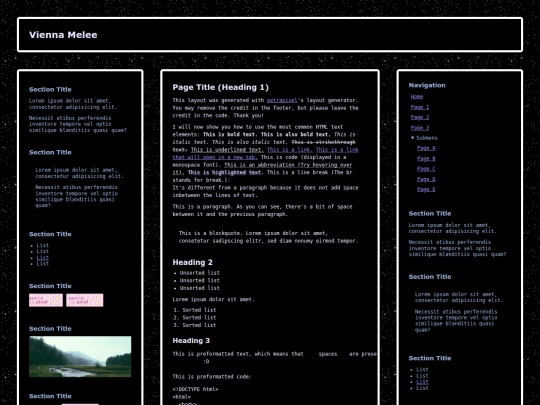This screenshot has height=405, width=540.
Task: Open Page E in the submenu
Action: pyautogui.click(x=426, y=189)
